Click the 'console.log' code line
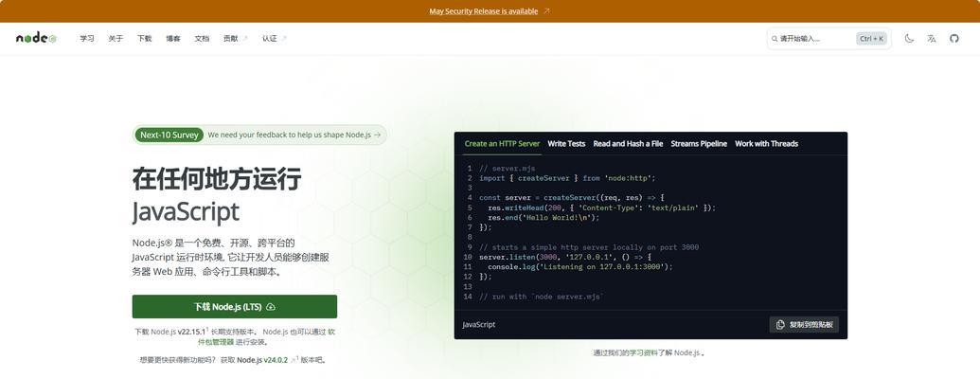Image resolution: width=980 pixels, height=379 pixels. tap(580, 266)
